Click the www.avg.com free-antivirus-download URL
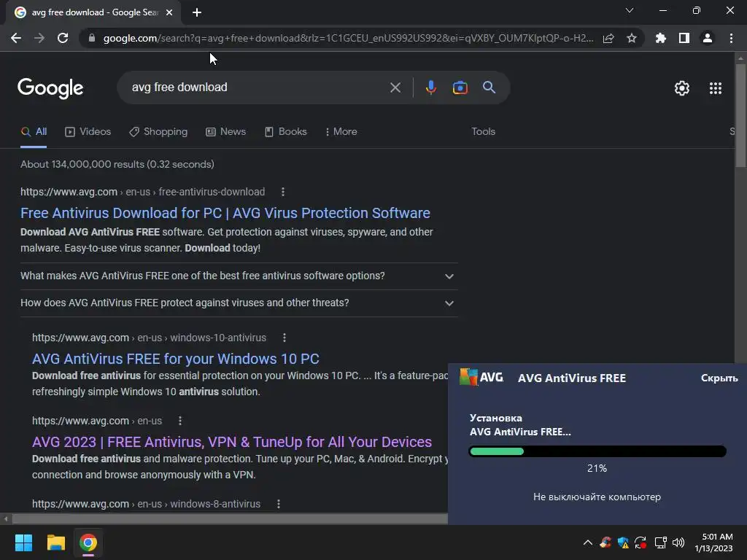 pyautogui.click(x=142, y=192)
